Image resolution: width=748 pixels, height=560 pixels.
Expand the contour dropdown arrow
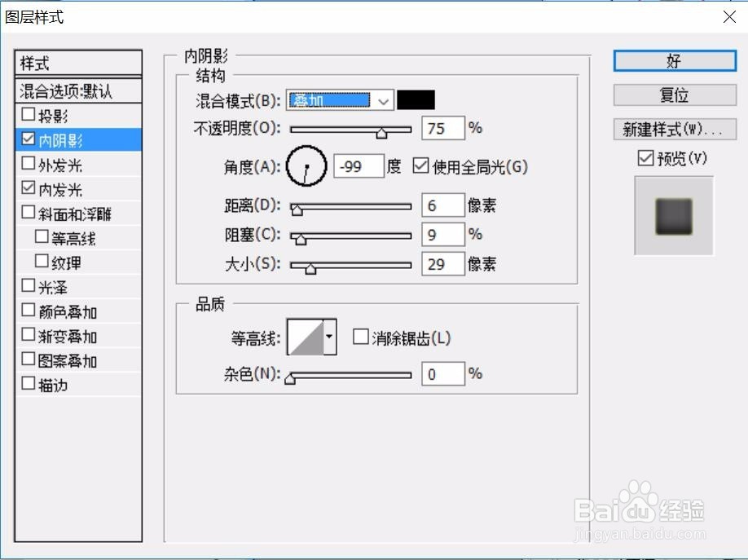pos(330,337)
